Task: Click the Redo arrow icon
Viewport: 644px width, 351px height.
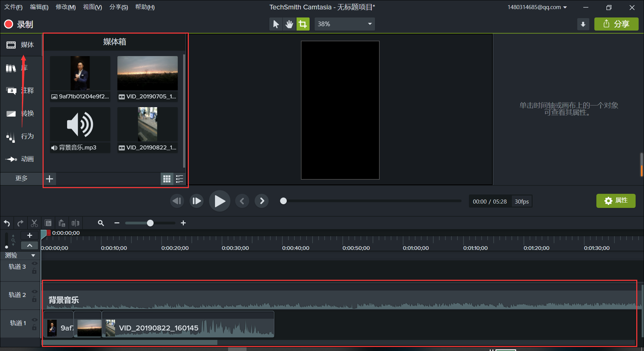Action: coord(20,223)
